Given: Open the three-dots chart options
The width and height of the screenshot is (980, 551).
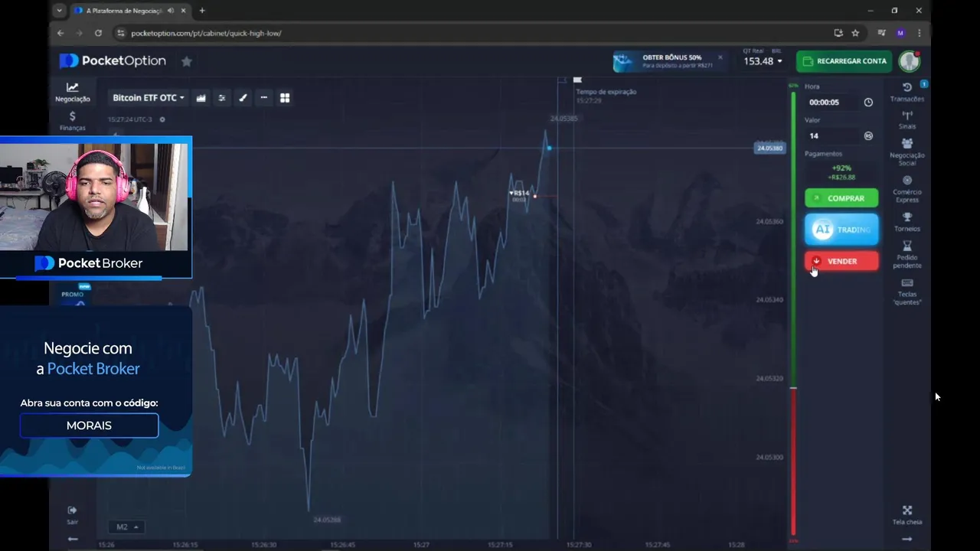Looking at the screenshot, I should pos(263,98).
